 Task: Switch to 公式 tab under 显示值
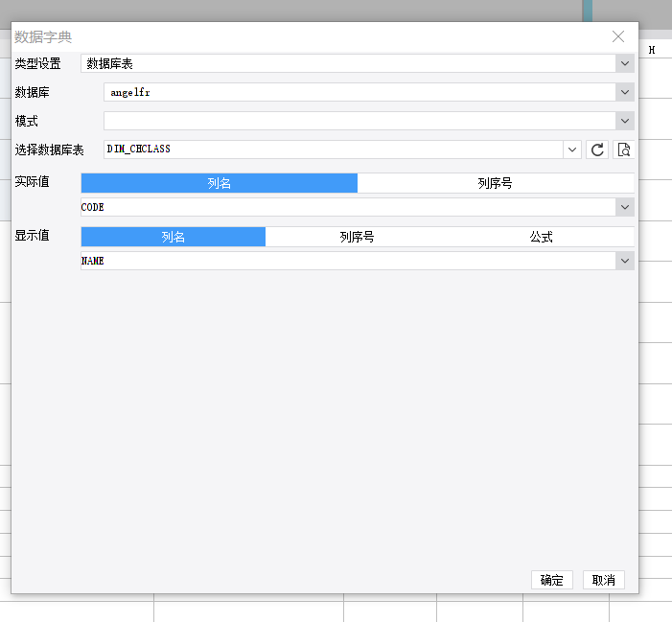pyautogui.click(x=542, y=237)
